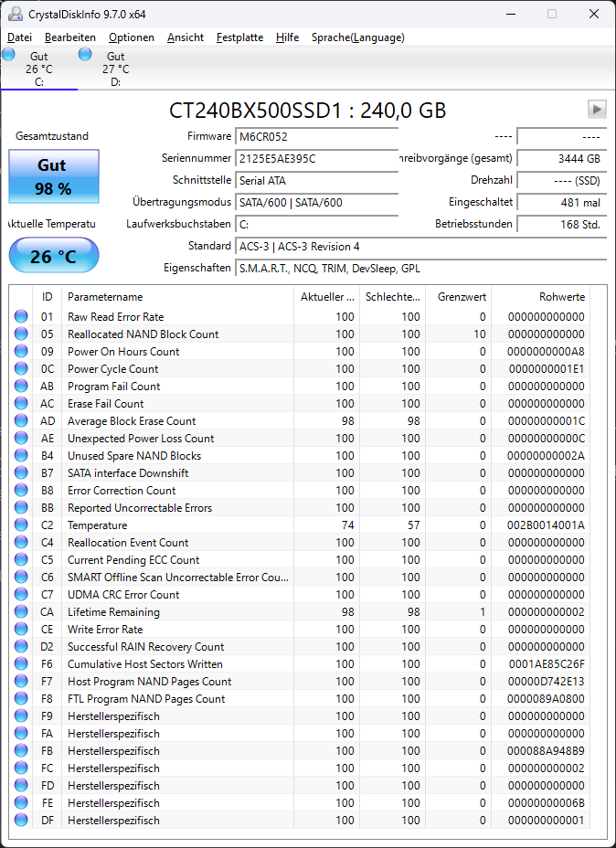Click status icon of Reallocated NAND Block Count
The image size is (616, 848).
coord(21,334)
